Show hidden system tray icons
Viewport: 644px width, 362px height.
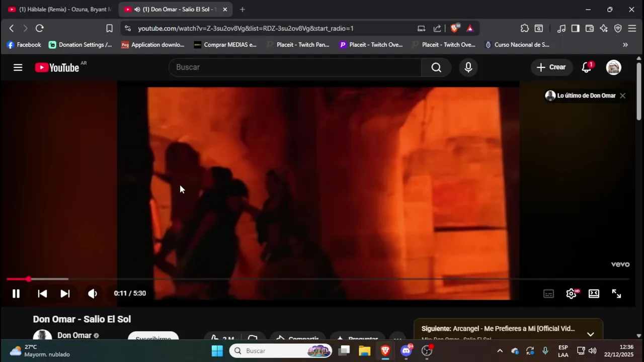click(x=500, y=351)
